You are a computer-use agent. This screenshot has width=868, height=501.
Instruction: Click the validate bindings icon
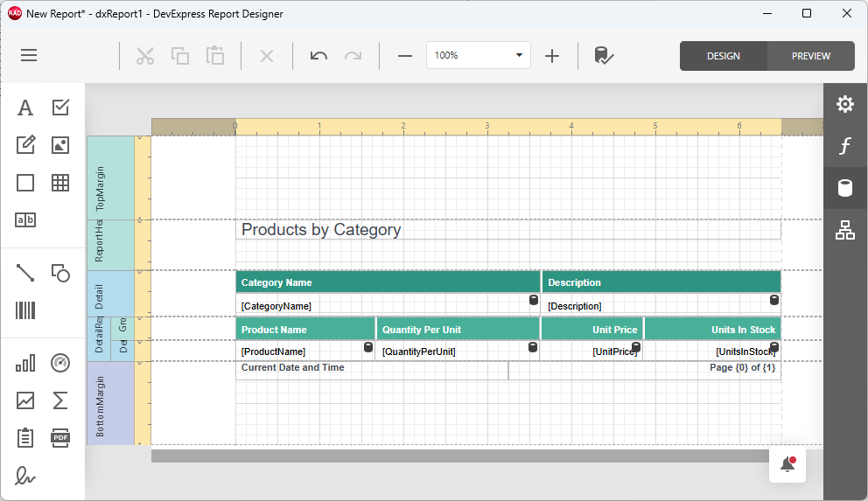click(x=604, y=56)
